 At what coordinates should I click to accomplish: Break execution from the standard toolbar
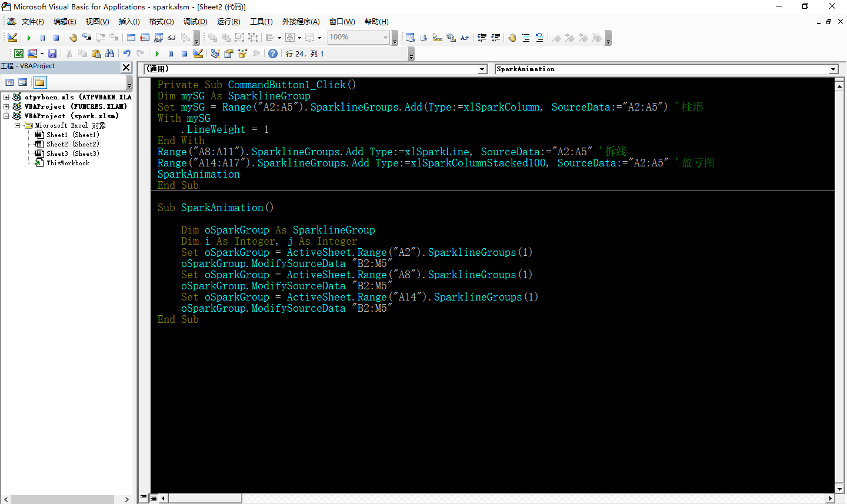171,54
